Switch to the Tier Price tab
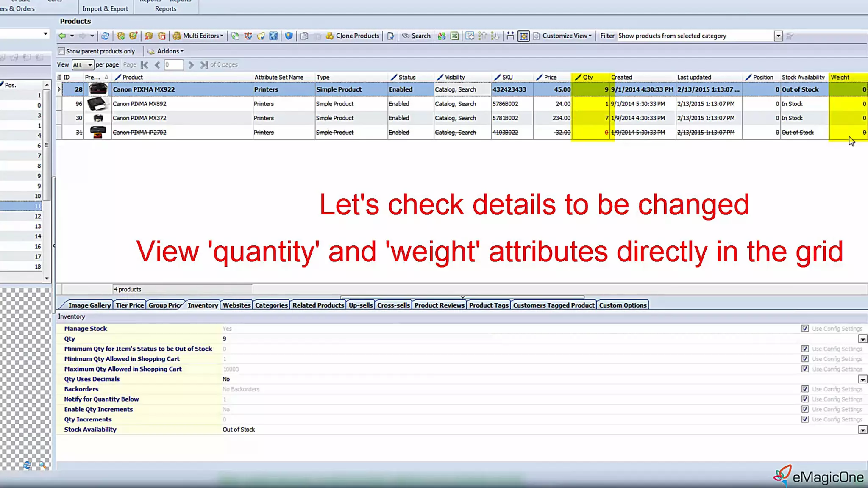The width and height of the screenshot is (868, 488). tap(130, 305)
